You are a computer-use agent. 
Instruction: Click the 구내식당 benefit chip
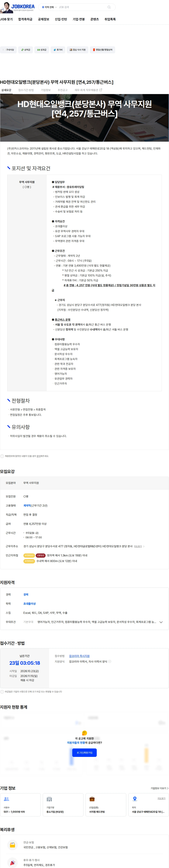tap(8, 50)
